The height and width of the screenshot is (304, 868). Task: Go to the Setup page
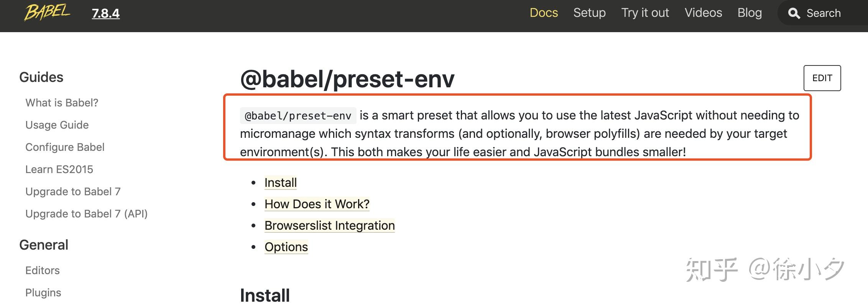point(589,13)
